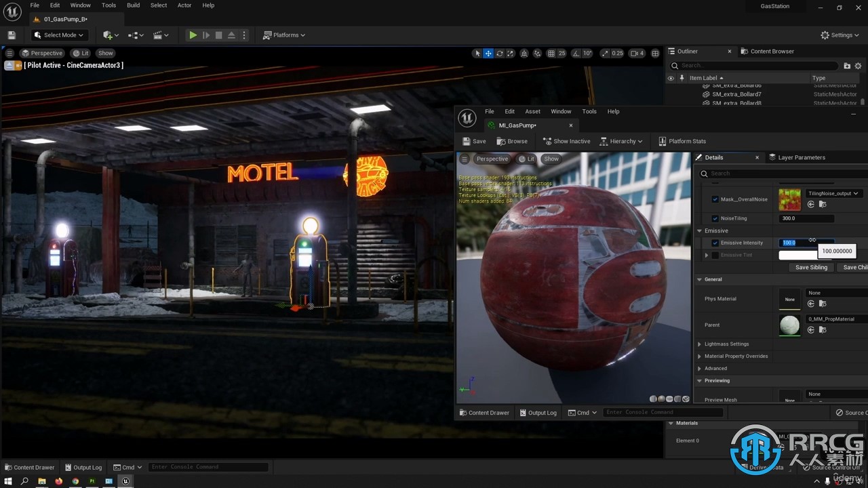This screenshot has height=488, width=868.
Task: Activate the Translate move gizmo tool
Action: 488,54
